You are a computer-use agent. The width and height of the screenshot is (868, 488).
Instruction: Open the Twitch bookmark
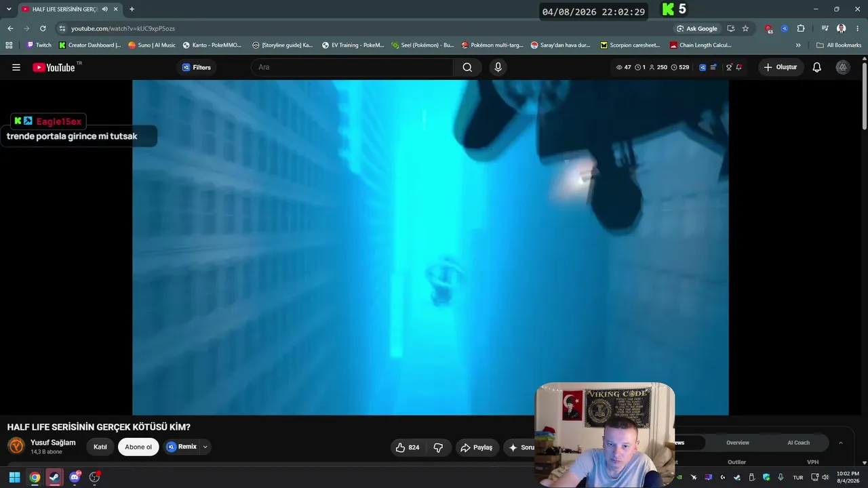[x=39, y=45]
